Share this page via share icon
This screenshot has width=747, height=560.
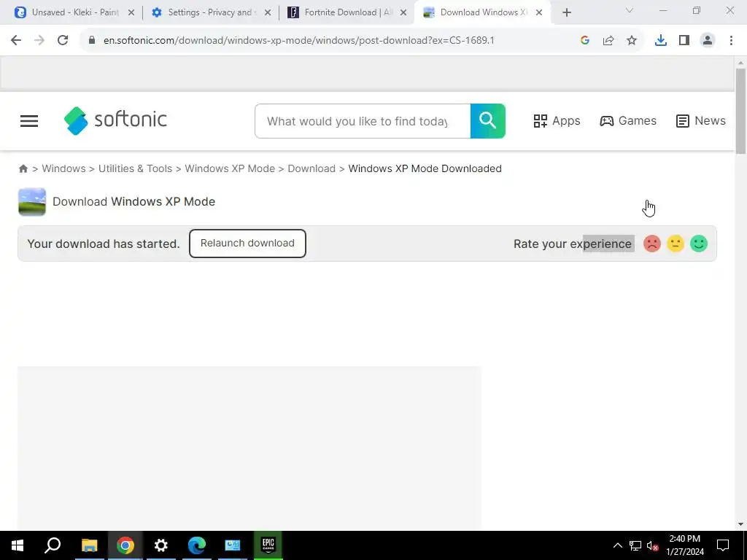point(608,41)
